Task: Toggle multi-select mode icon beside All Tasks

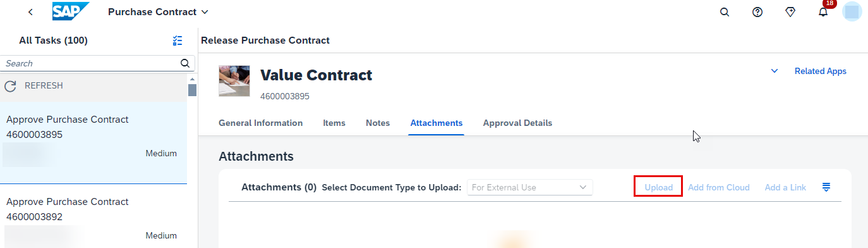Action: tap(178, 40)
